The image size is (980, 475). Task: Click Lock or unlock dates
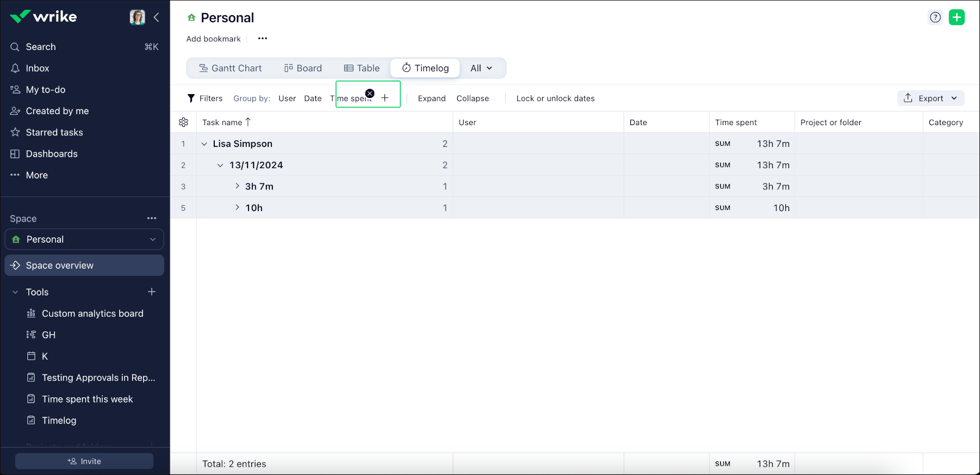[555, 98]
